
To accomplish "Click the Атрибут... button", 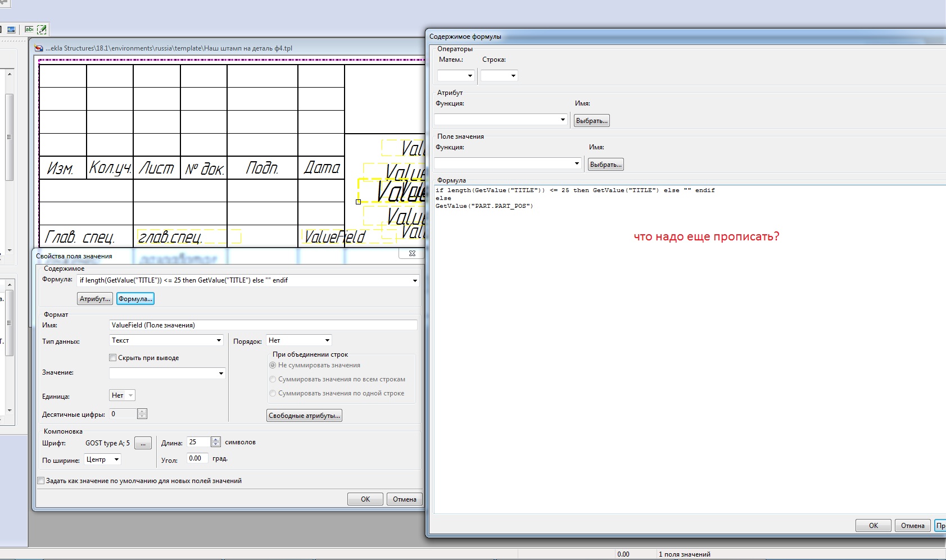I will pos(94,299).
